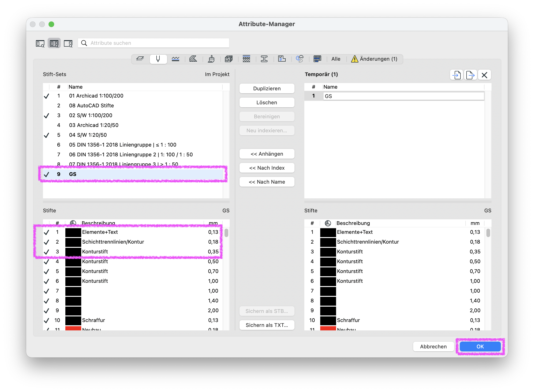The height and width of the screenshot is (392, 534).
Task: Select right pen 1 Elemente+Text row
Action: click(394, 232)
